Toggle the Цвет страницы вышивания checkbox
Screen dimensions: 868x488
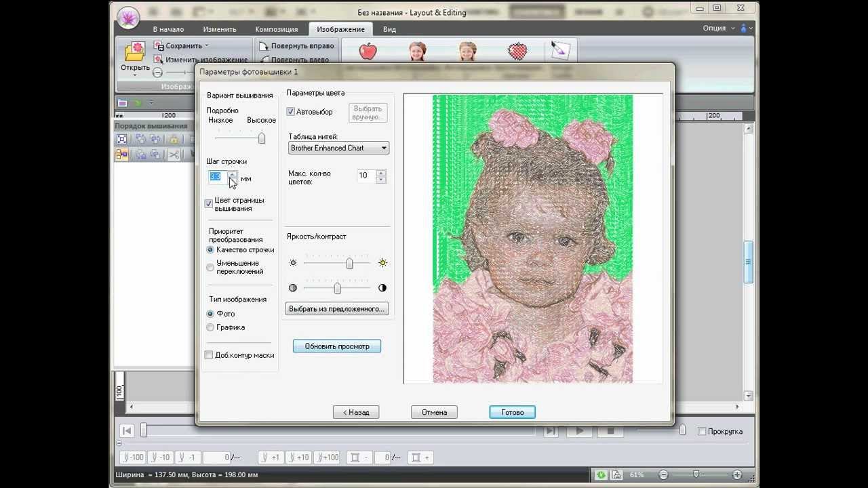tap(209, 203)
